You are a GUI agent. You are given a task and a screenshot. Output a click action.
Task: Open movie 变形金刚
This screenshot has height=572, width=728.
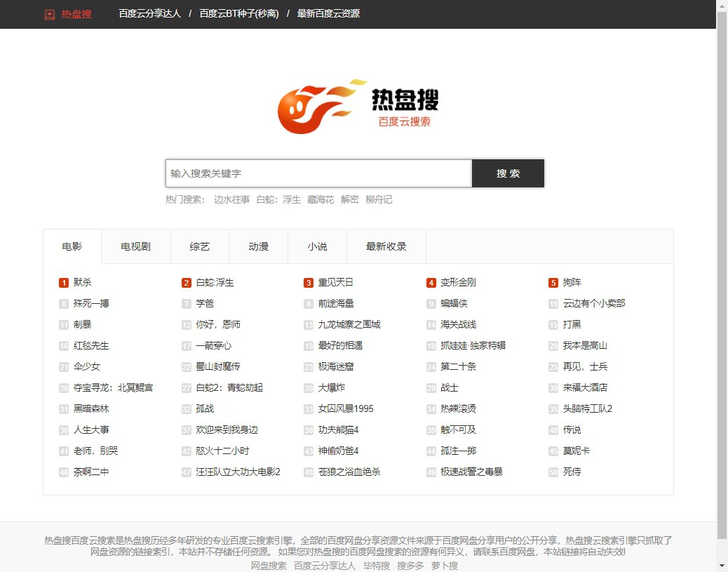point(458,282)
